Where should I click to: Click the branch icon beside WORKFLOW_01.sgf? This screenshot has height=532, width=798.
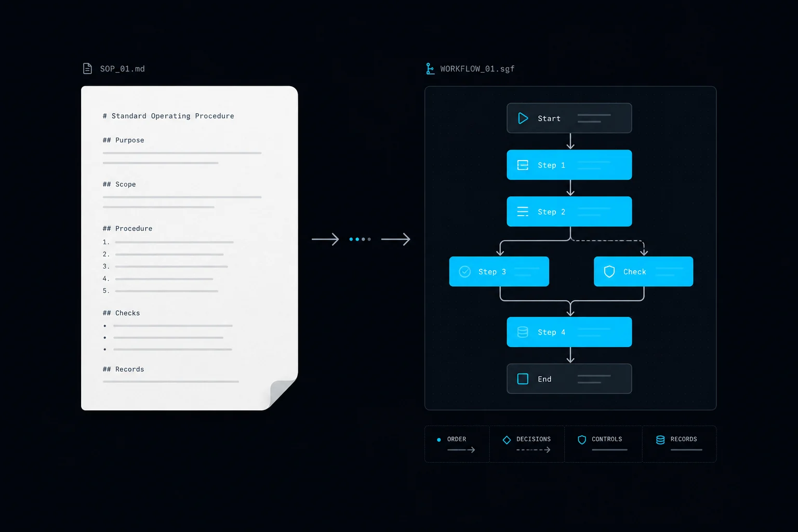(430, 69)
